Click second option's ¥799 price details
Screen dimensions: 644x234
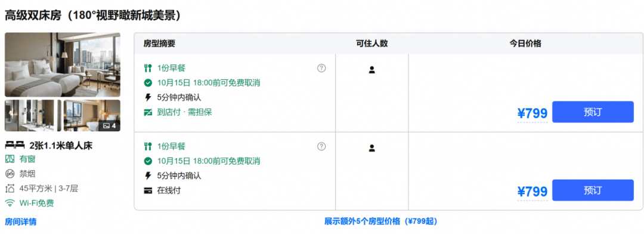[x=532, y=192]
